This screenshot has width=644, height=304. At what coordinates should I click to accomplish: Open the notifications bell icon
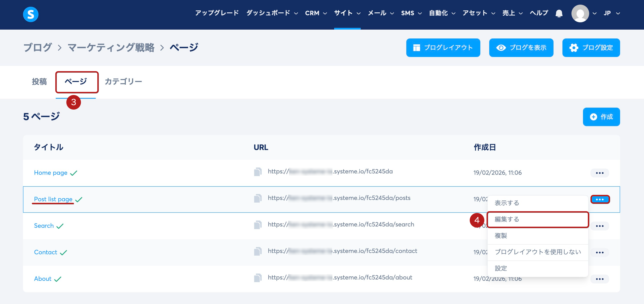point(559,13)
